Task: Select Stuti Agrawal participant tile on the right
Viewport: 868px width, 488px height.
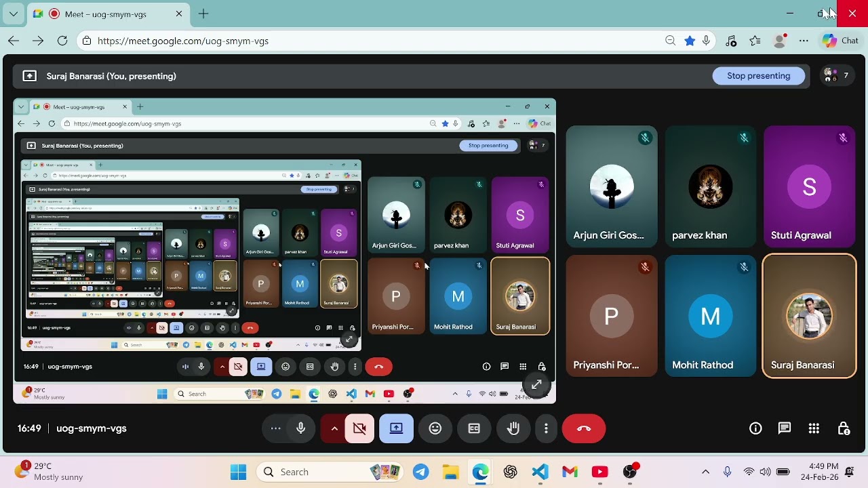Action: pyautogui.click(x=809, y=186)
